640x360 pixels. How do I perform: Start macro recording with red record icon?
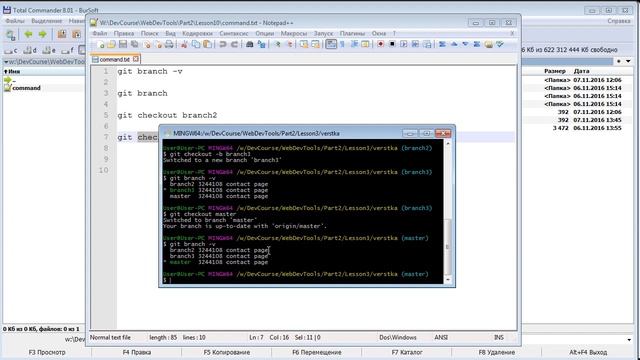click(x=380, y=44)
